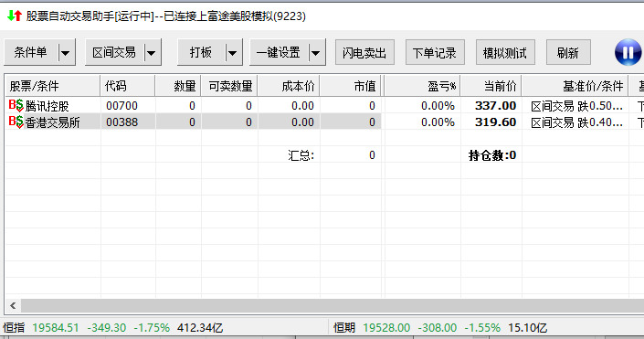Screen dimensions: 644x339
Task: Click the 汇总: label
Action: (301, 155)
